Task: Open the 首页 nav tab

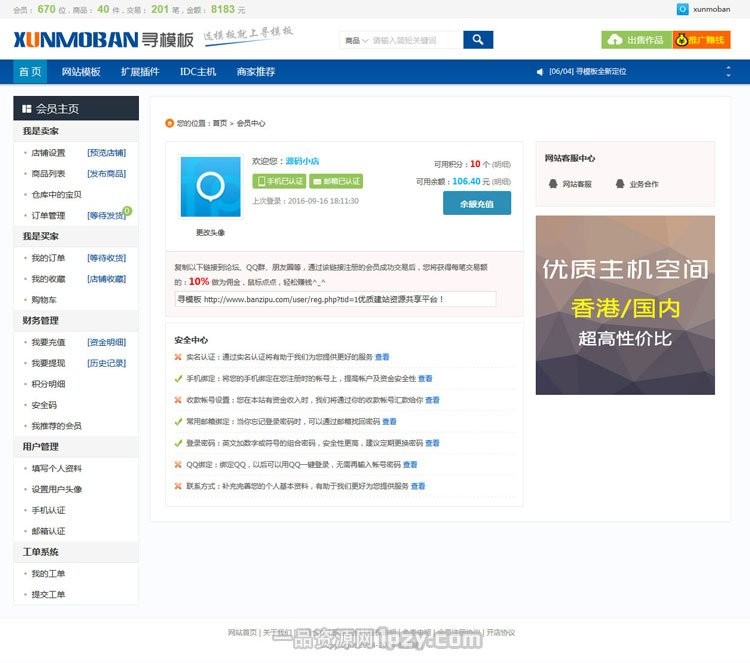Action: tap(30, 72)
